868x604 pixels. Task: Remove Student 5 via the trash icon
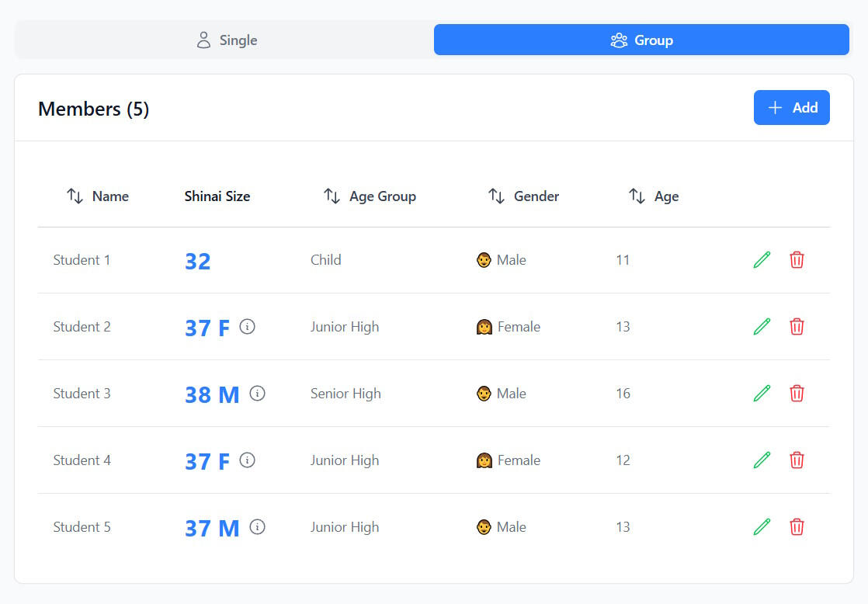[x=797, y=527]
